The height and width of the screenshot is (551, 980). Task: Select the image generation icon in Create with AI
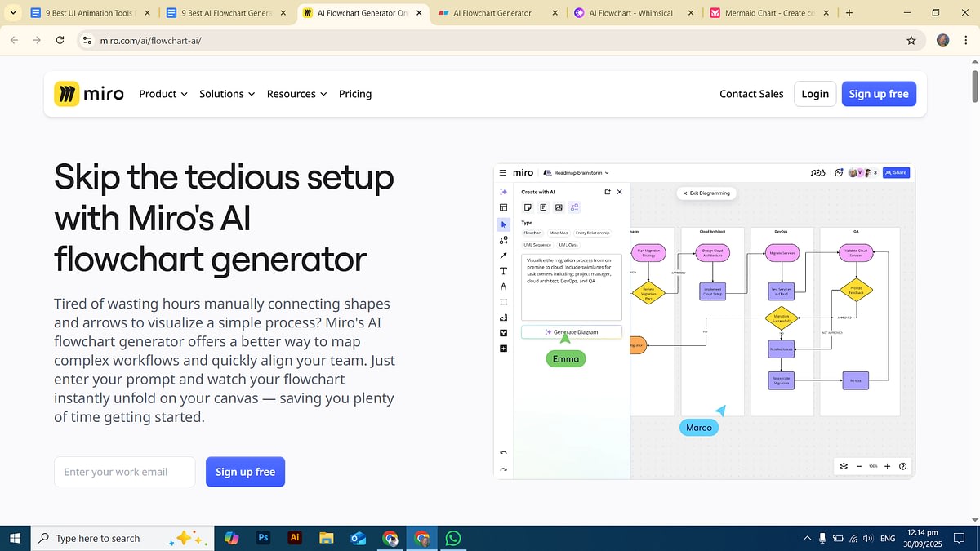click(x=559, y=207)
